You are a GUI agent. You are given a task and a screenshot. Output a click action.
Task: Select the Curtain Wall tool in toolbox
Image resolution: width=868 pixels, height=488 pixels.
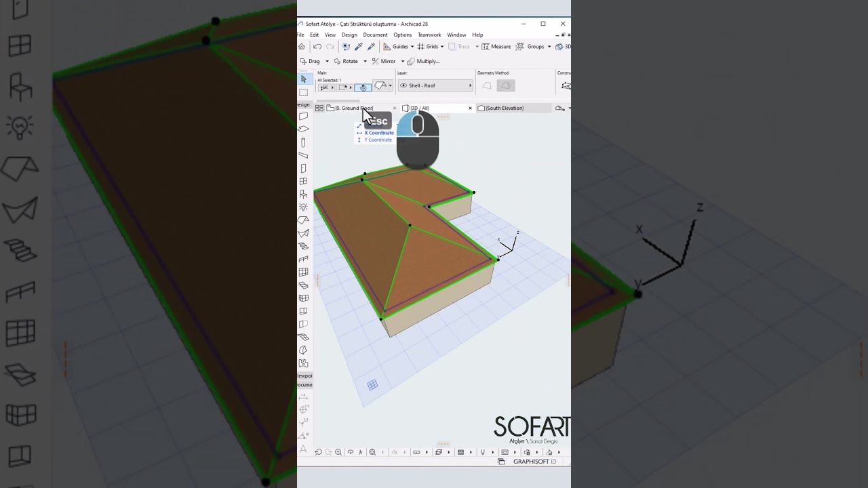(303, 272)
